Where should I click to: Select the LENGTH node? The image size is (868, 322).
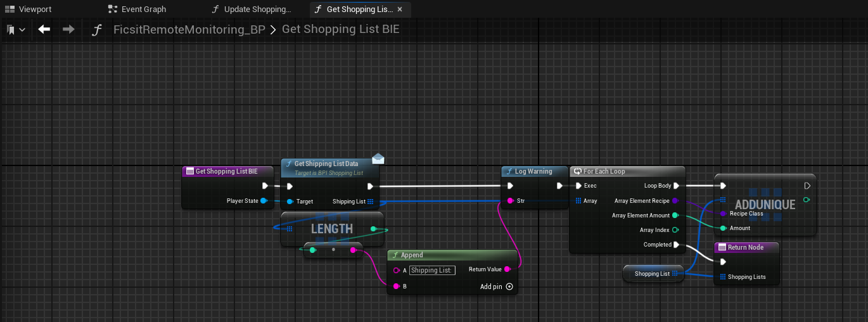click(332, 229)
